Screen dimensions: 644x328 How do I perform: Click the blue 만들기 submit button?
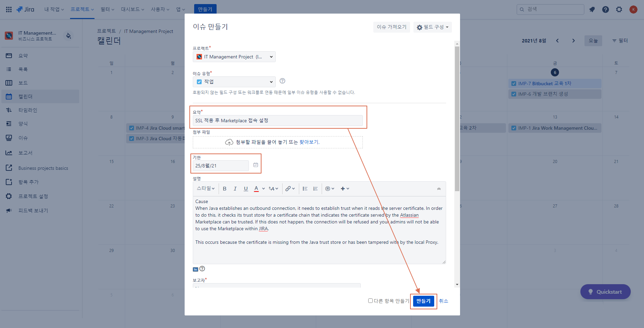(x=423, y=301)
